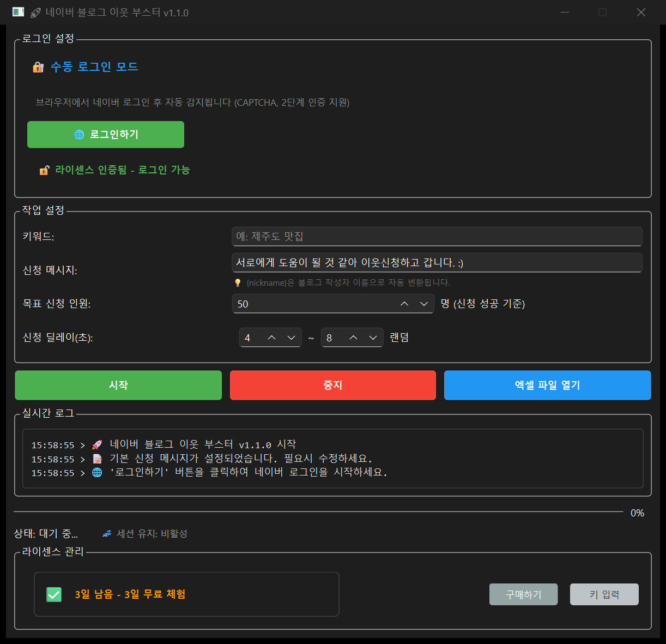Click the 수동 로그인 모드 heading
Image resolution: width=666 pixels, height=644 pixels.
pyautogui.click(x=94, y=67)
